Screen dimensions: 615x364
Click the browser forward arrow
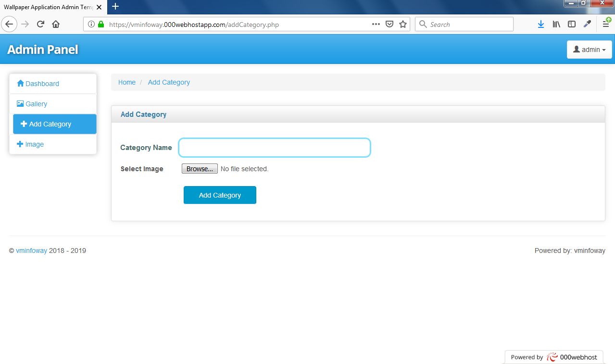[25, 24]
